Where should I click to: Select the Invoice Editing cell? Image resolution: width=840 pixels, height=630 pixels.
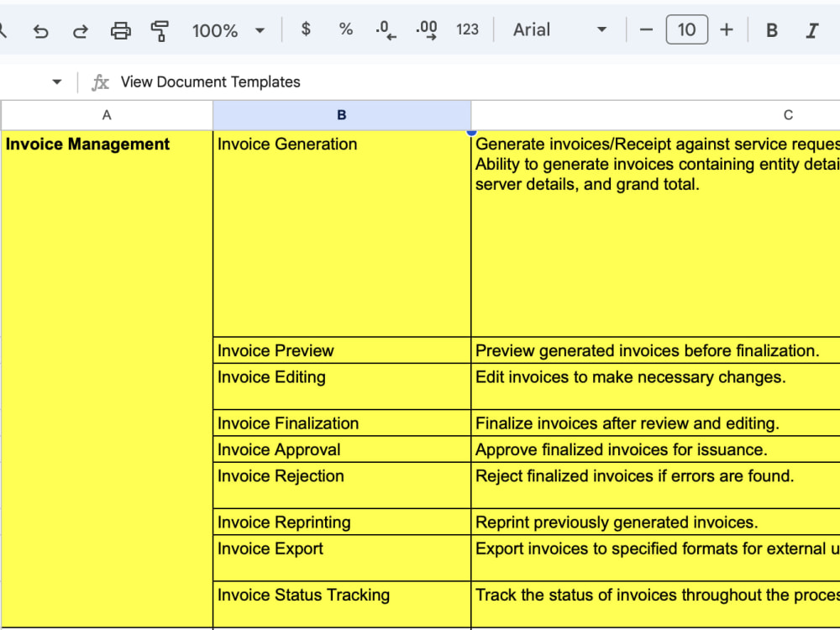(342, 386)
